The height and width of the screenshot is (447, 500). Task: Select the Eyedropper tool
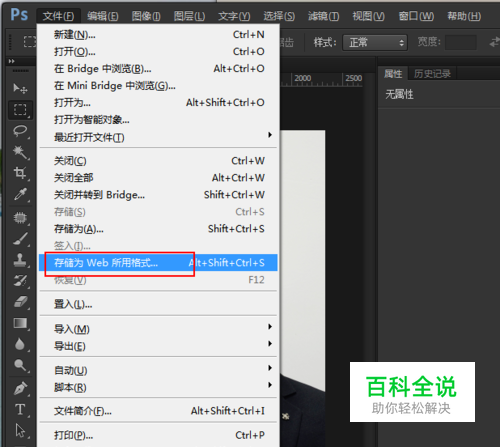pyautogui.click(x=20, y=194)
